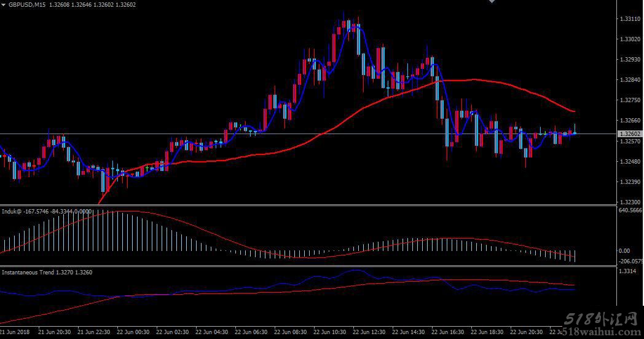Click the 22 Jun 08:30 time label
The height and width of the screenshot is (339, 644).
pos(291,332)
